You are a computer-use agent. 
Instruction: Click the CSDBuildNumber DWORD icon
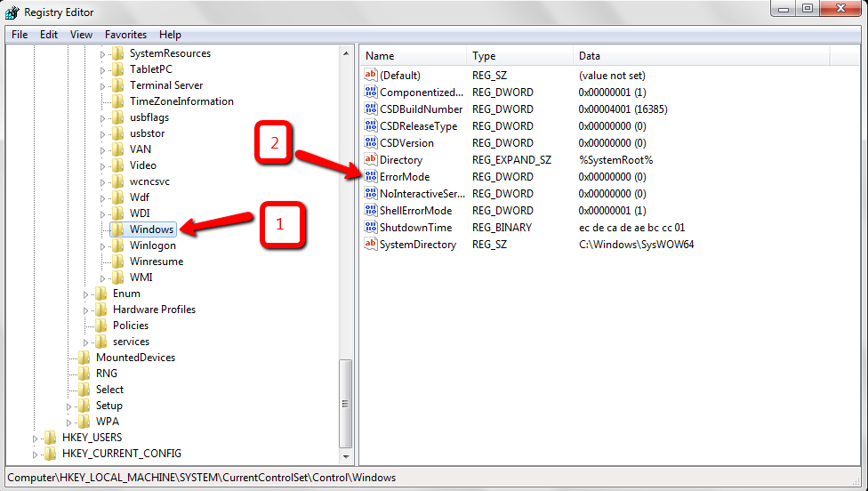[370, 109]
